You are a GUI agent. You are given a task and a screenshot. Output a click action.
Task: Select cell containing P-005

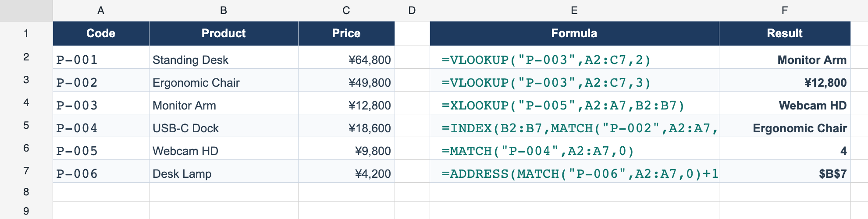(x=101, y=148)
